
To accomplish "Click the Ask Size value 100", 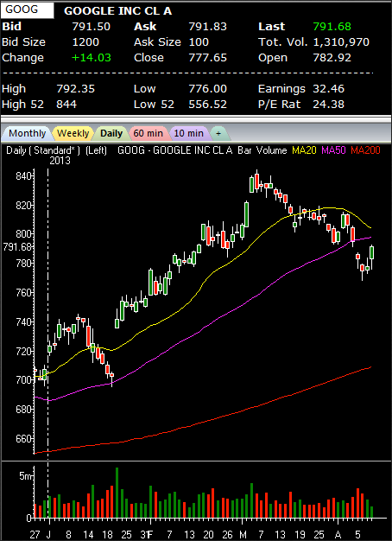I will coord(199,42).
